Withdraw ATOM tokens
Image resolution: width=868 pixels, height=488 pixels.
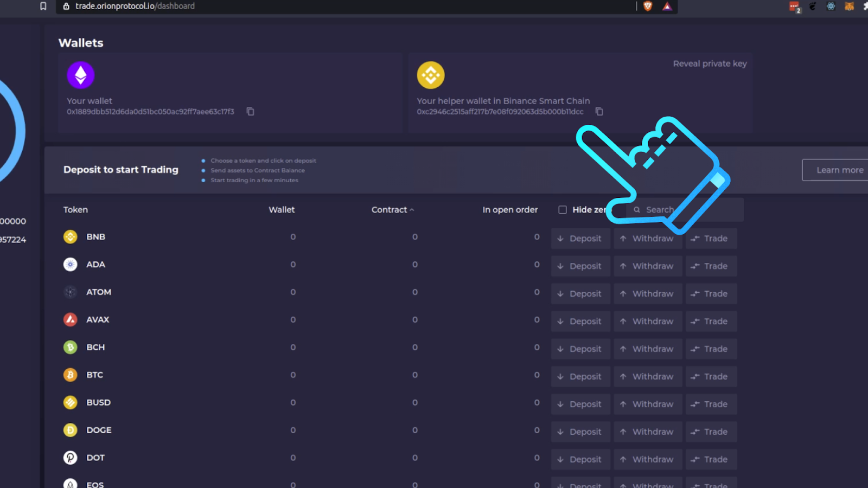[648, 294]
